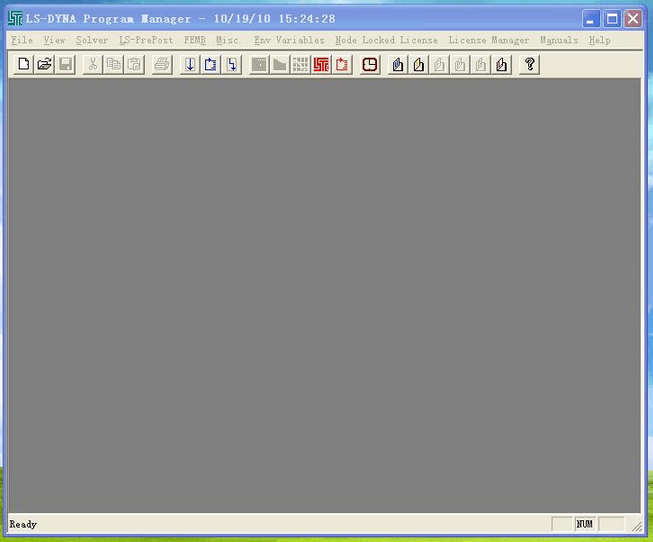653x542 pixels.
Task: Click the New file toolbar icon
Action: (x=24, y=64)
